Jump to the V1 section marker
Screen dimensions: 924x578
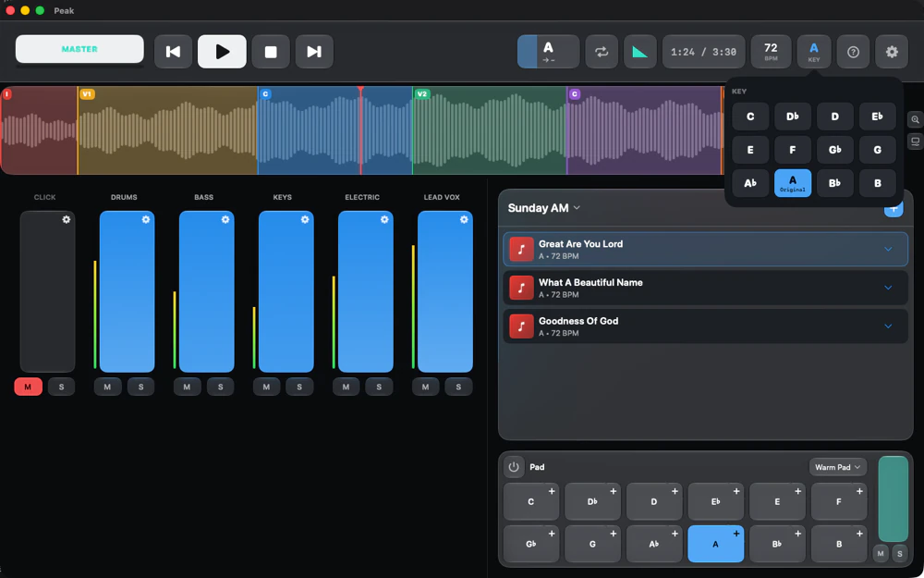point(87,94)
